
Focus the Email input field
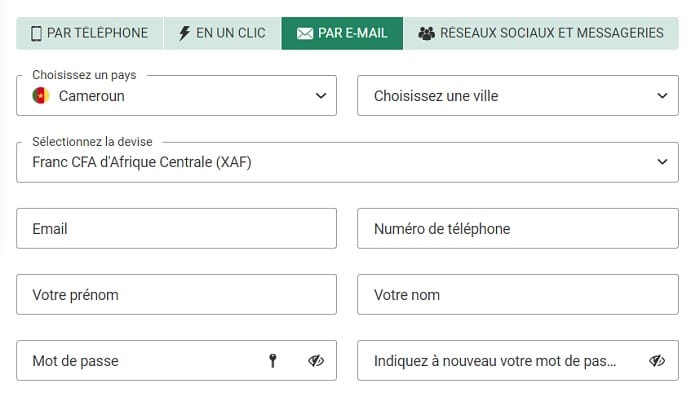176,229
